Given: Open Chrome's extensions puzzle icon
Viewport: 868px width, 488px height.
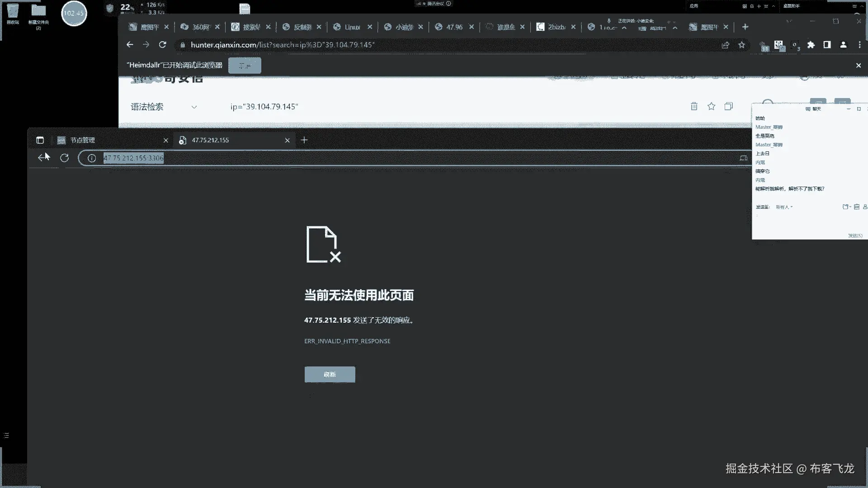Looking at the screenshot, I should tap(811, 45).
